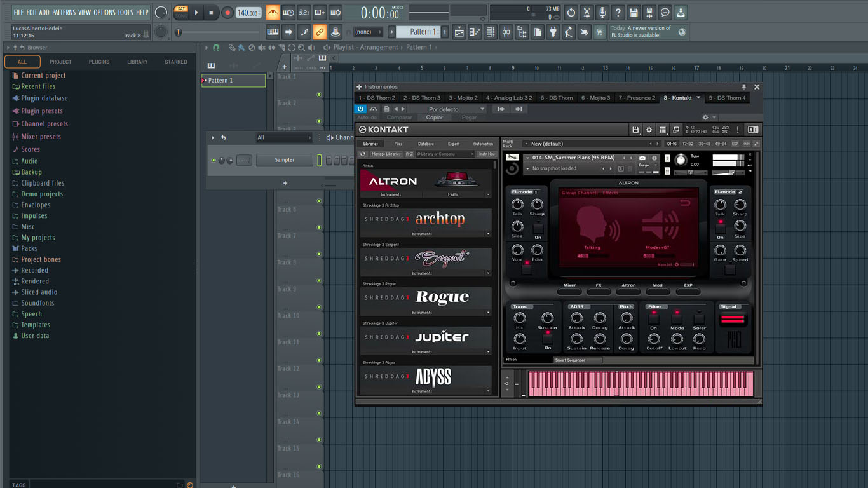This screenshot has width=868, height=488.
Task: Open the playlist view icon
Action: [459, 32]
